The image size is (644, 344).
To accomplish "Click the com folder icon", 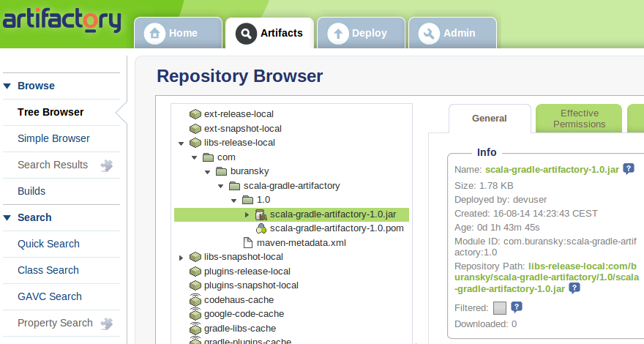I will point(209,157).
